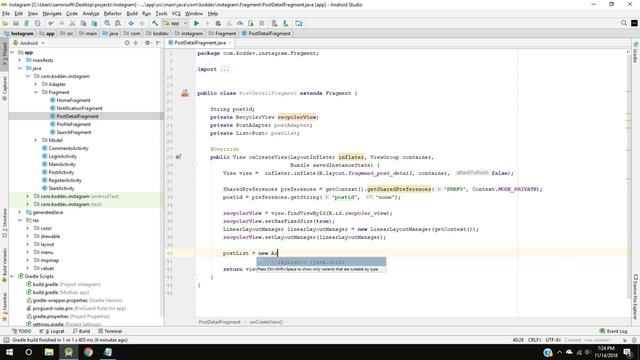Open the Analyze menu
This screenshot has height=360, width=640.
coord(91,13)
